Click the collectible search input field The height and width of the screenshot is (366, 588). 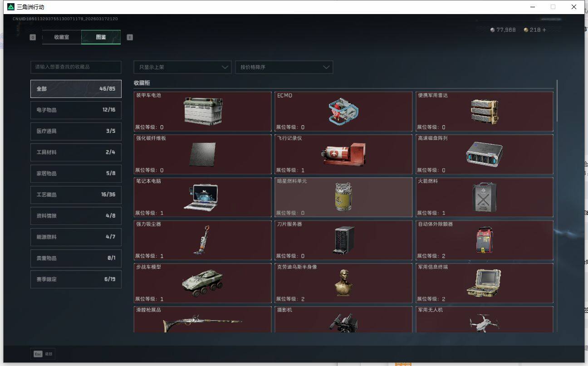point(76,67)
